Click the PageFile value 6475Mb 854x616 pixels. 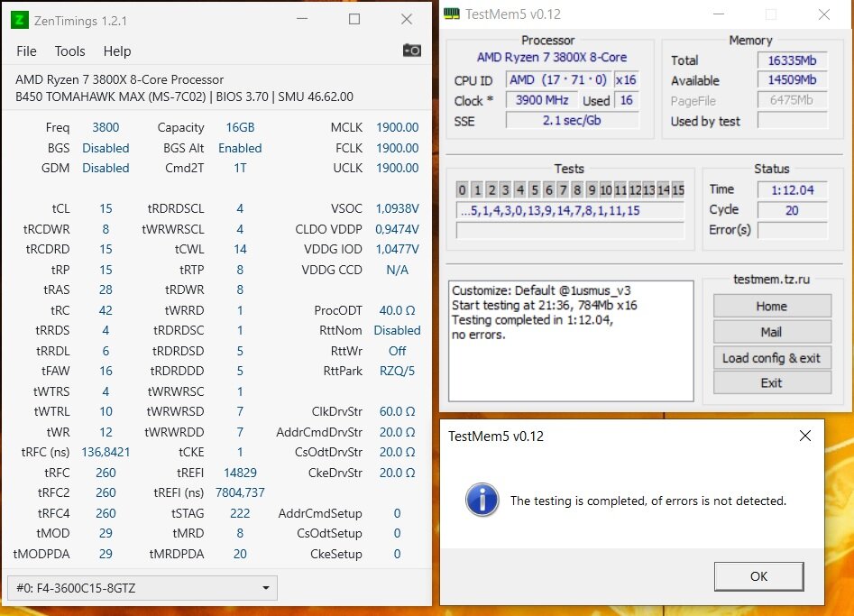792,100
